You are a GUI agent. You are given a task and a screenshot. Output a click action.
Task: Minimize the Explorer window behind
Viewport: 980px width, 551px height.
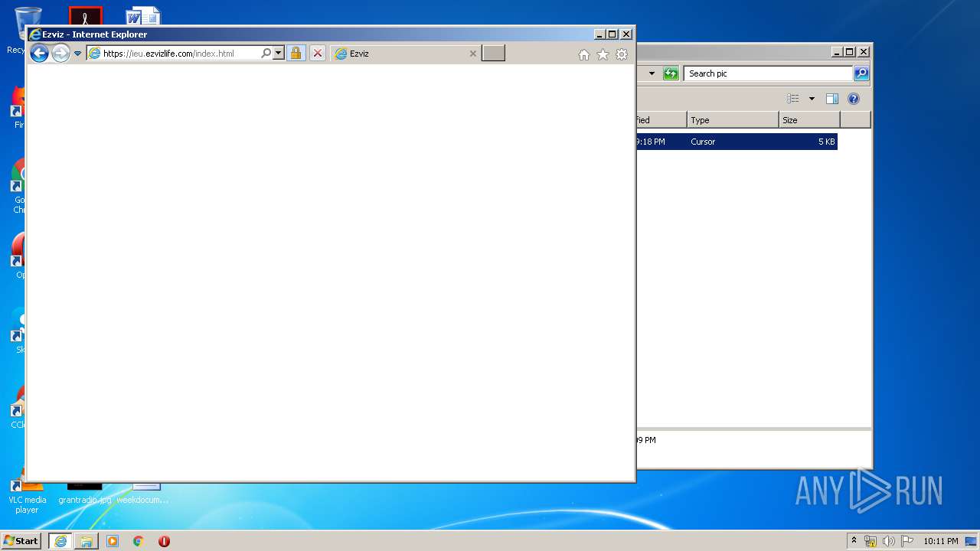(x=837, y=52)
